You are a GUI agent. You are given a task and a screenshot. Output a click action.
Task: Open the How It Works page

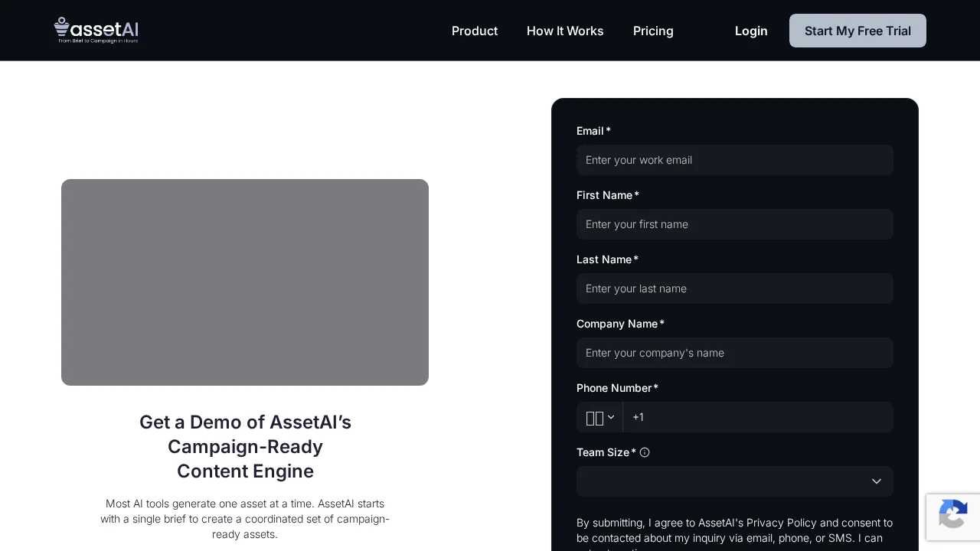coord(565,31)
